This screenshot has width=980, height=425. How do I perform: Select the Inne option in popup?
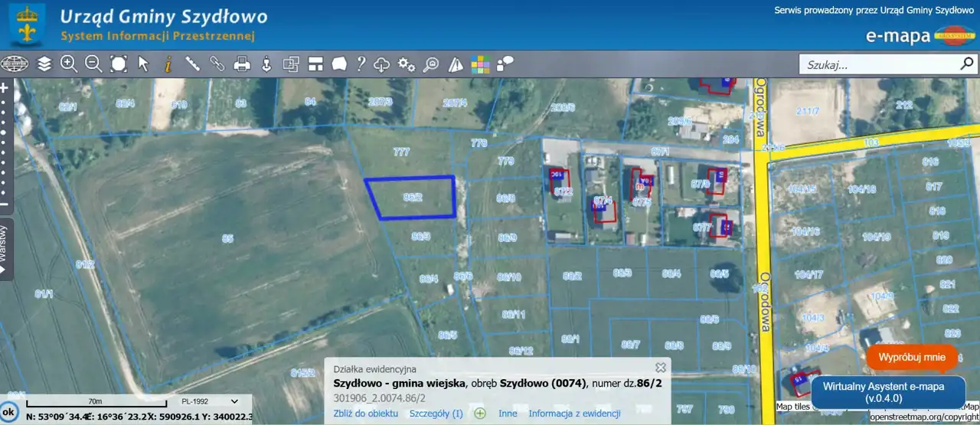point(508,414)
